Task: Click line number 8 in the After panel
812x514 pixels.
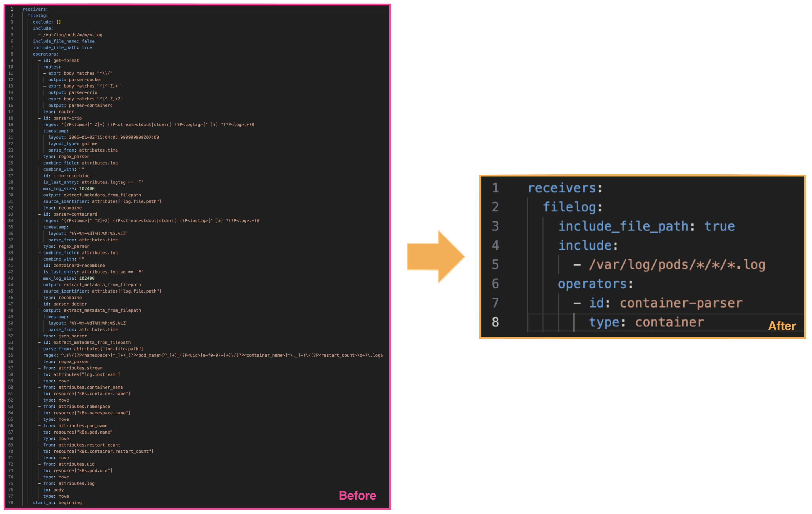Action: click(x=495, y=322)
